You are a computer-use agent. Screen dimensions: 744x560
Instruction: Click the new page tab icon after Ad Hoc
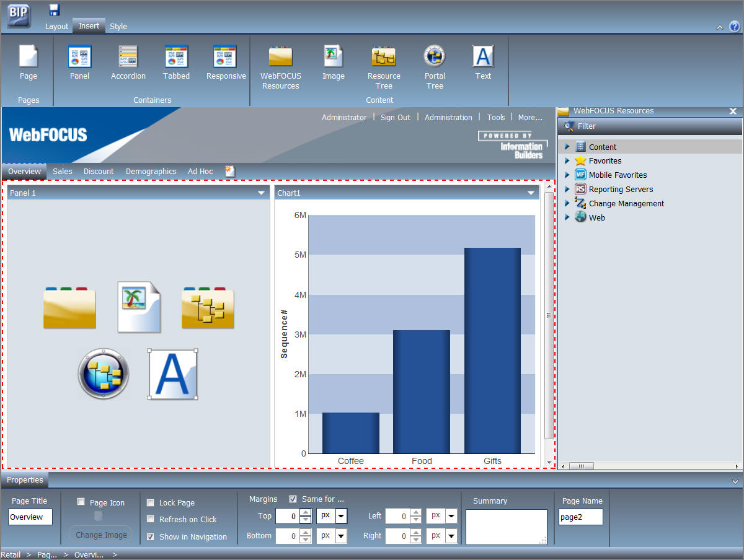[230, 171]
